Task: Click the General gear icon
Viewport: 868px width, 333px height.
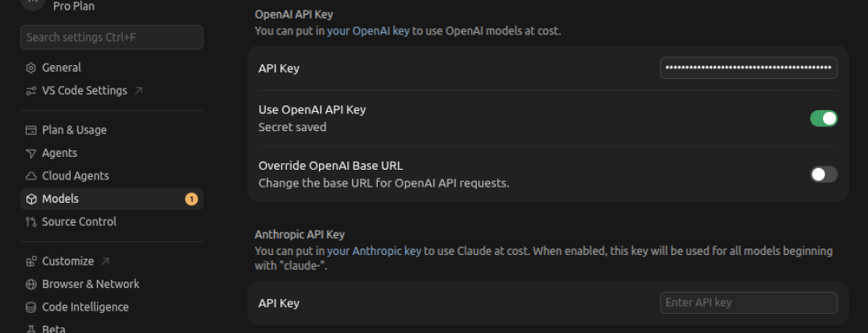Action: 31,68
